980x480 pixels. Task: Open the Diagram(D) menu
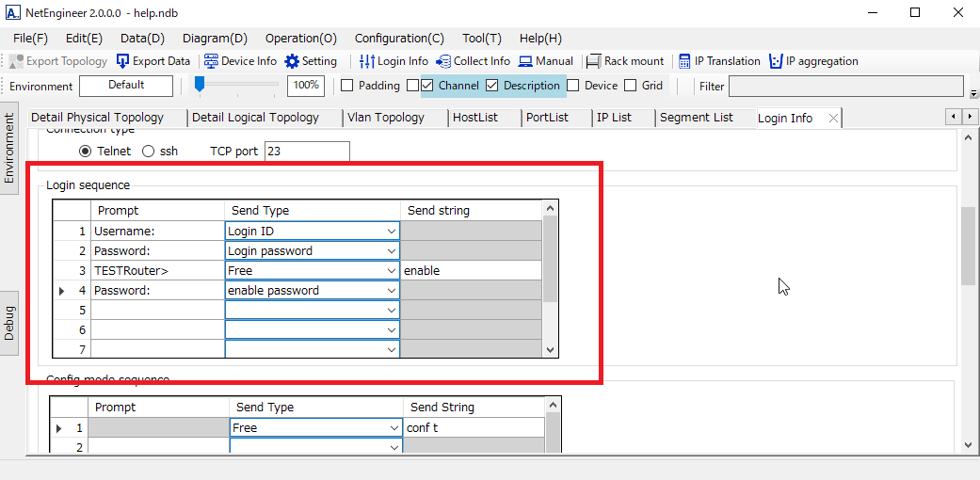[x=215, y=39]
